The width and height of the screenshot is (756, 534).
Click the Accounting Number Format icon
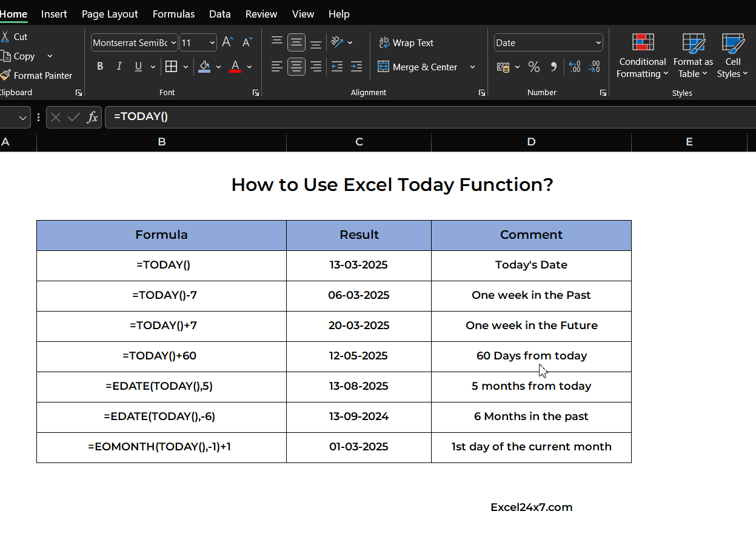coord(503,67)
